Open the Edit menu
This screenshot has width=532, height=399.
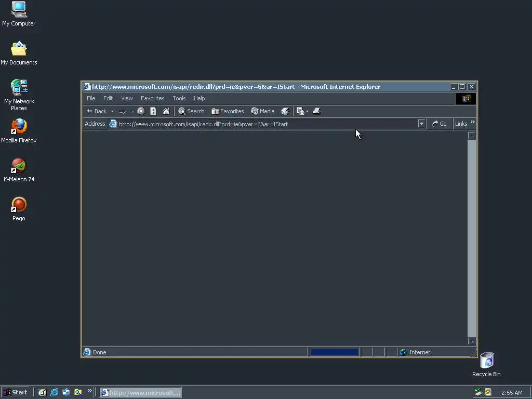pyautogui.click(x=108, y=98)
